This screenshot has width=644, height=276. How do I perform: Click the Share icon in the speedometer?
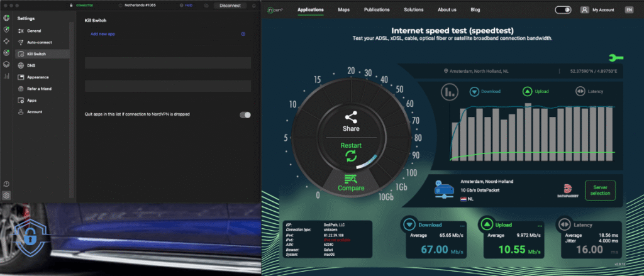click(x=351, y=116)
